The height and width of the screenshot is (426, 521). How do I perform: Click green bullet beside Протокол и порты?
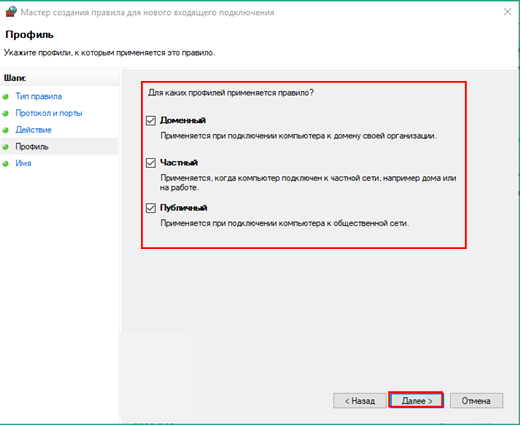[x=5, y=113]
